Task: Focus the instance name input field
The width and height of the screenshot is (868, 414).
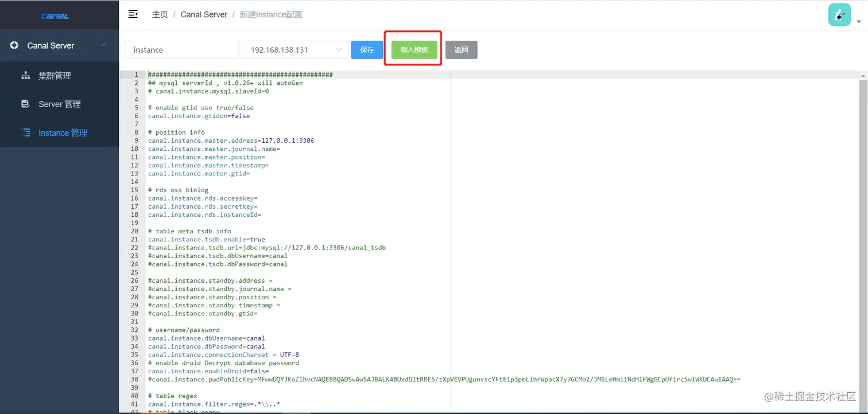Action: point(181,50)
